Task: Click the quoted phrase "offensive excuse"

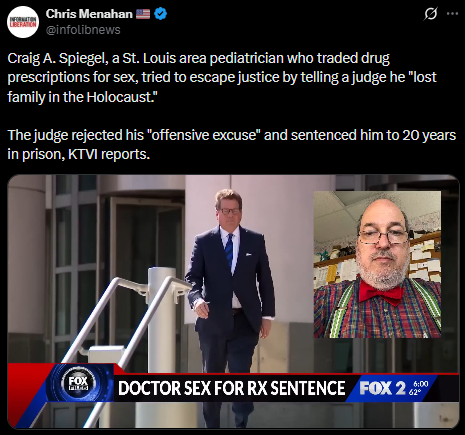Action: (204, 135)
